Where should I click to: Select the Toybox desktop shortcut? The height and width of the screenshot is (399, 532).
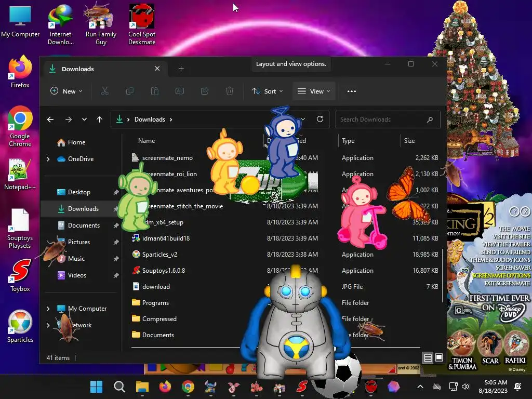20,275
